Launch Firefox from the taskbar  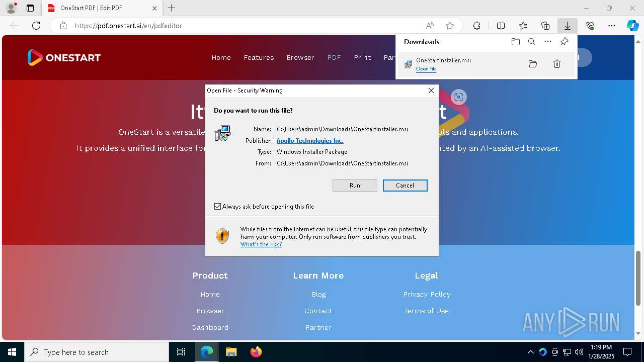pos(256,352)
